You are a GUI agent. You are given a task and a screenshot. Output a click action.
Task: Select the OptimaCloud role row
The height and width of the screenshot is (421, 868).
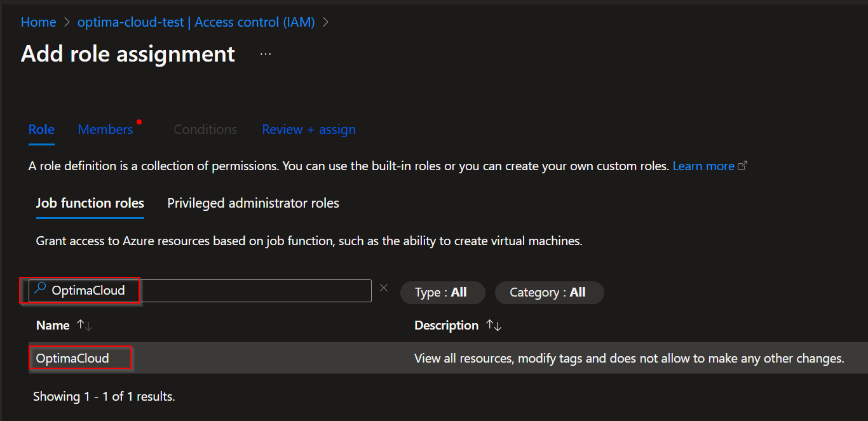(x=448, y=358)
